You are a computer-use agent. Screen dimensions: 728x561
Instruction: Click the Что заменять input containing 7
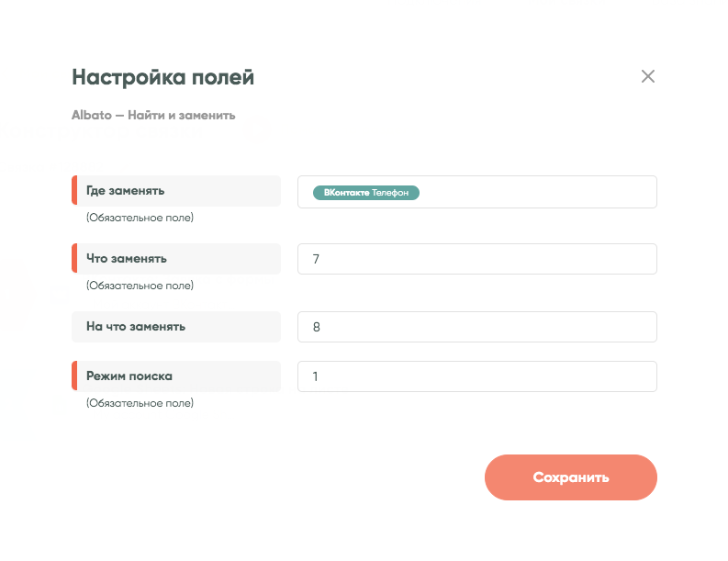476,259
